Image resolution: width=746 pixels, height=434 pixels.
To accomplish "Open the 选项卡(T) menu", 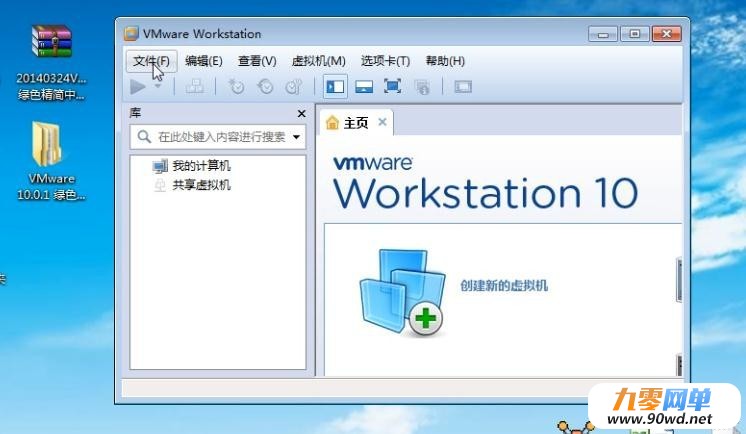I will [385, 61].
